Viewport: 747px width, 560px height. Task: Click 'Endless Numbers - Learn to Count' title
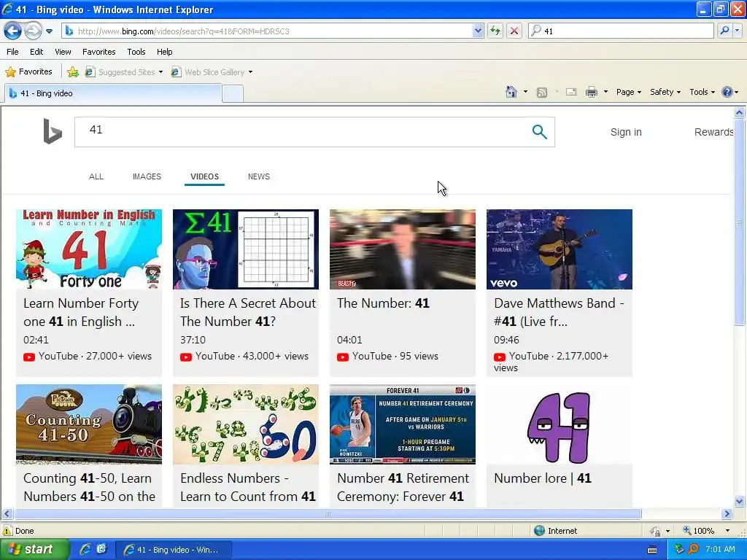[248, 487]
